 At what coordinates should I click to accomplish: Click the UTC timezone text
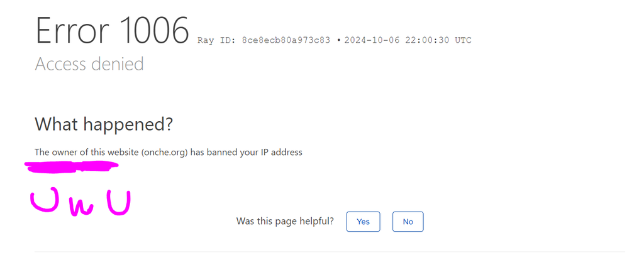[x=463, y=41]
